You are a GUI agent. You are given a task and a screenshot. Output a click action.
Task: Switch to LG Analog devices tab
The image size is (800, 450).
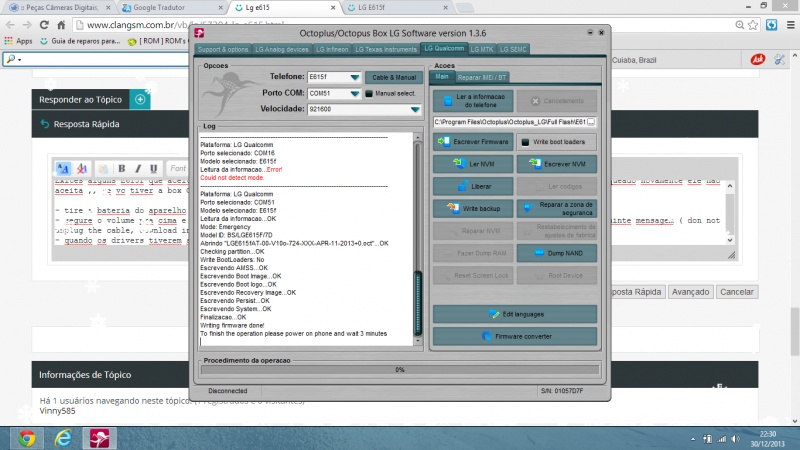(282, 49)
